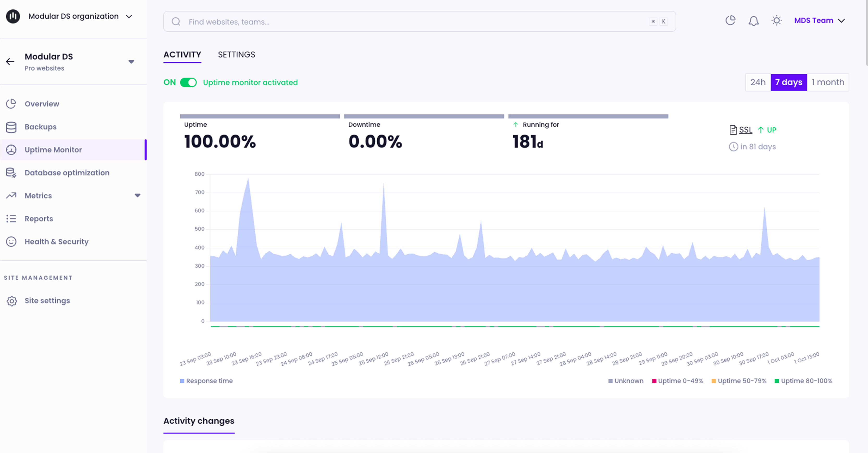This screenshot has height=453, width=868.
Task: Click the back arrow next to Modular DS
Action: (x=10, y=61)
